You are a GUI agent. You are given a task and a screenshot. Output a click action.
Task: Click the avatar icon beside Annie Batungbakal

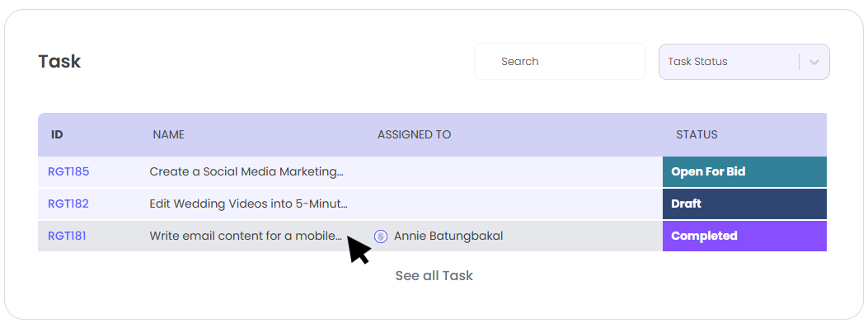point(380,236)
